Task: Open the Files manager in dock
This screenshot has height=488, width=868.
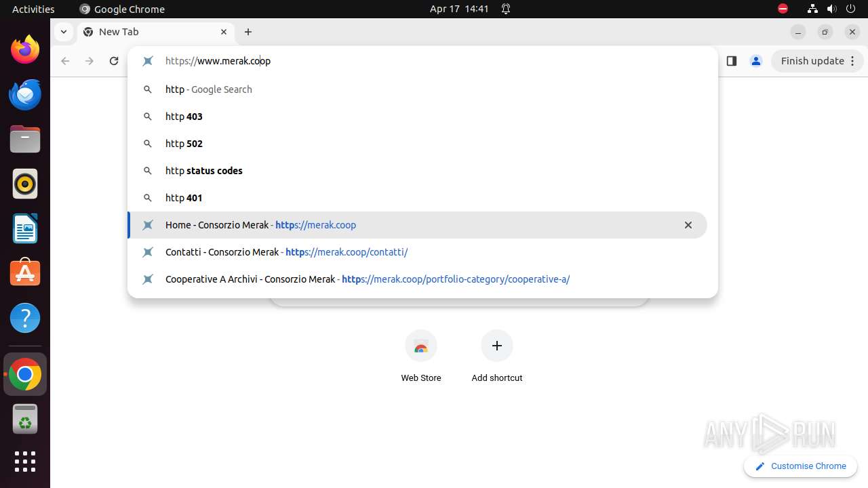Action: [x=25, y=139]
